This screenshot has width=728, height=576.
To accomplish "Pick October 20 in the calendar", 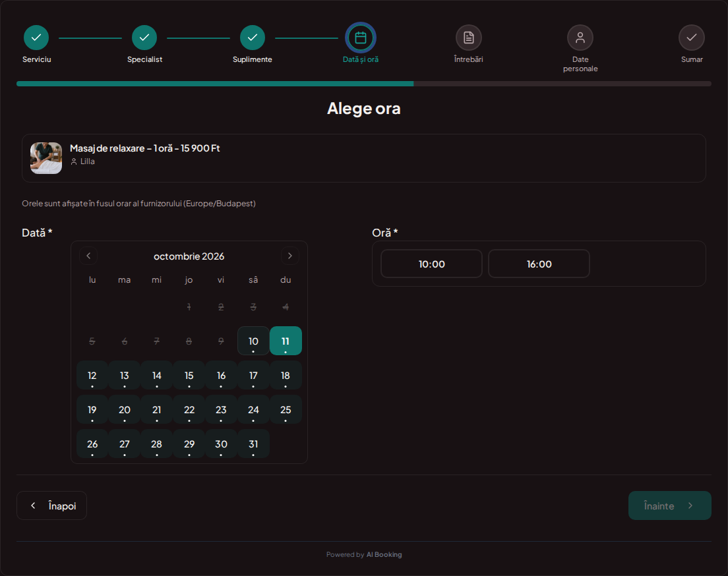I will coord(125,410).
